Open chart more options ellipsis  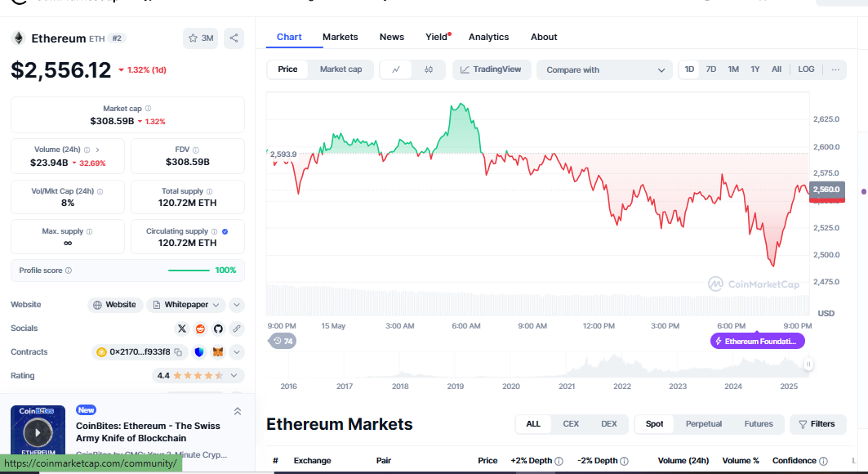coord(835,69)
